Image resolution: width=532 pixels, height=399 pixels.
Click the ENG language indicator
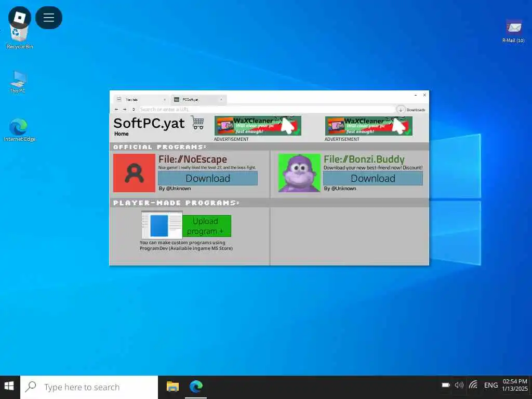[491, 385]
